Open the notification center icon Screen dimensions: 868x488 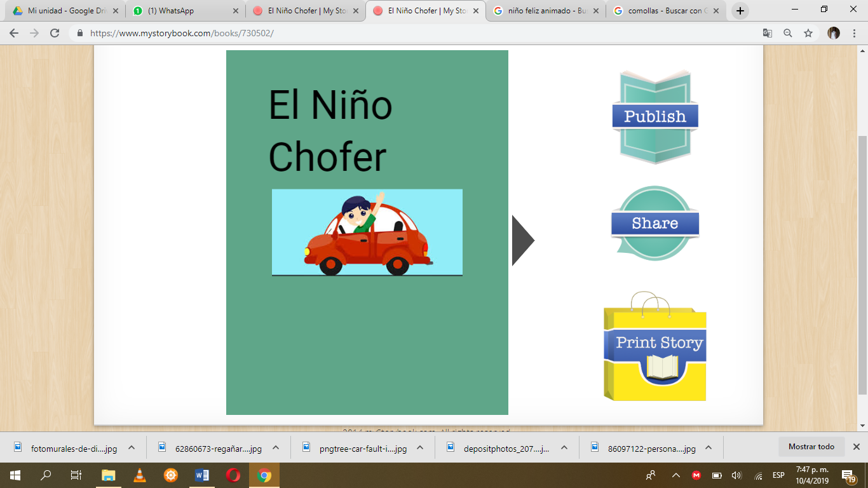point(849,475)
